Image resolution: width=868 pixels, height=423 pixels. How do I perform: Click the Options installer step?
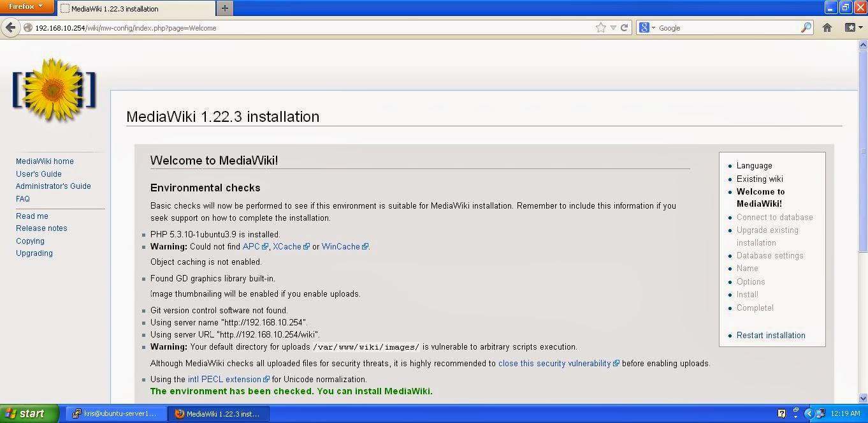(751, 281)
